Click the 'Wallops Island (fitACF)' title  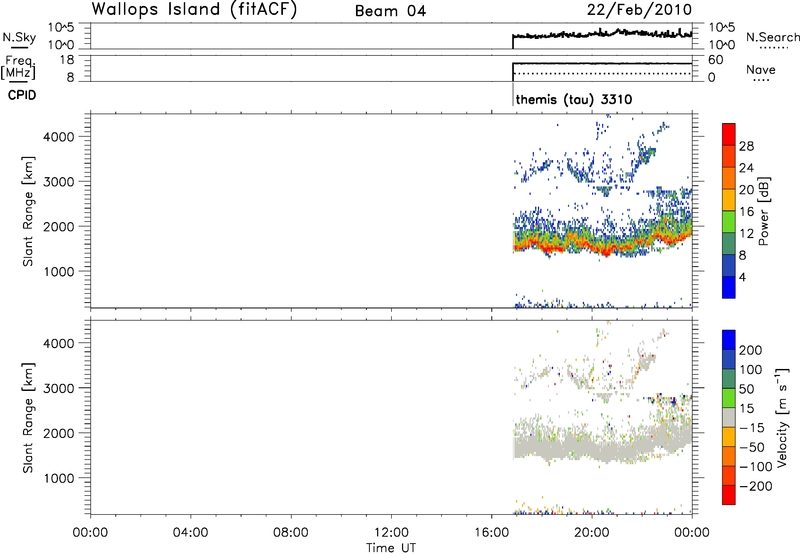[x=194, y=10]
